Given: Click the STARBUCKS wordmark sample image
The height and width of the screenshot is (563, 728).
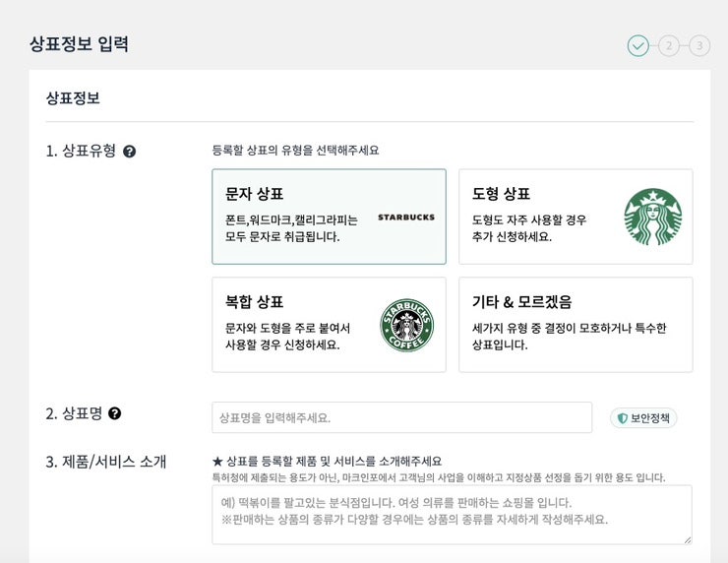Looking at the screenshot, I should [x=405, y=217].
